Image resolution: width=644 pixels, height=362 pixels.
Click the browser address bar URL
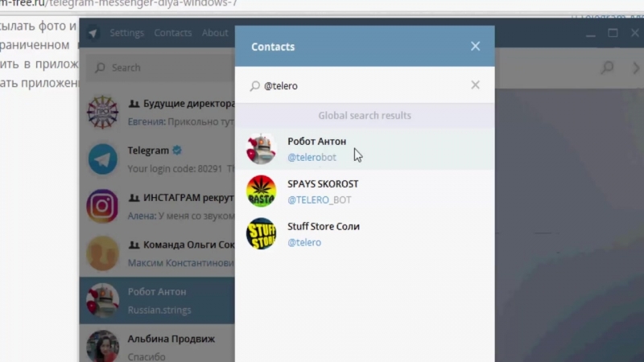click(119, 4)
